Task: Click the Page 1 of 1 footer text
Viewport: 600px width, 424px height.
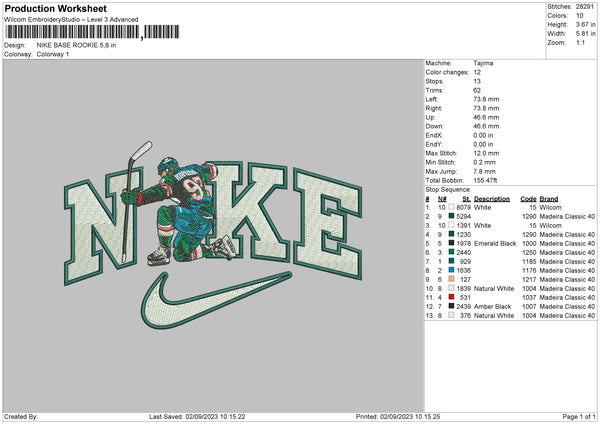Action: click(x=579, y=417)
